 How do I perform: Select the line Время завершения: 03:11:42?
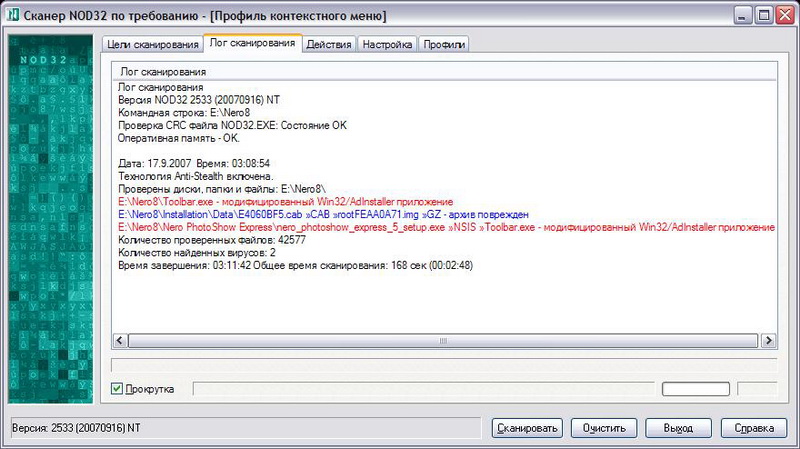tap(295, 266)
